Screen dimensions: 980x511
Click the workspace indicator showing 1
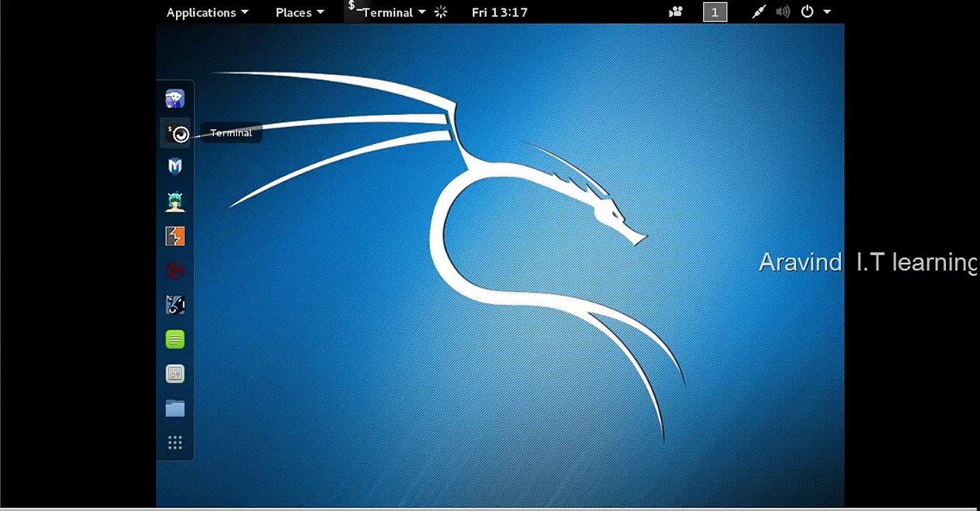(715, 12)
